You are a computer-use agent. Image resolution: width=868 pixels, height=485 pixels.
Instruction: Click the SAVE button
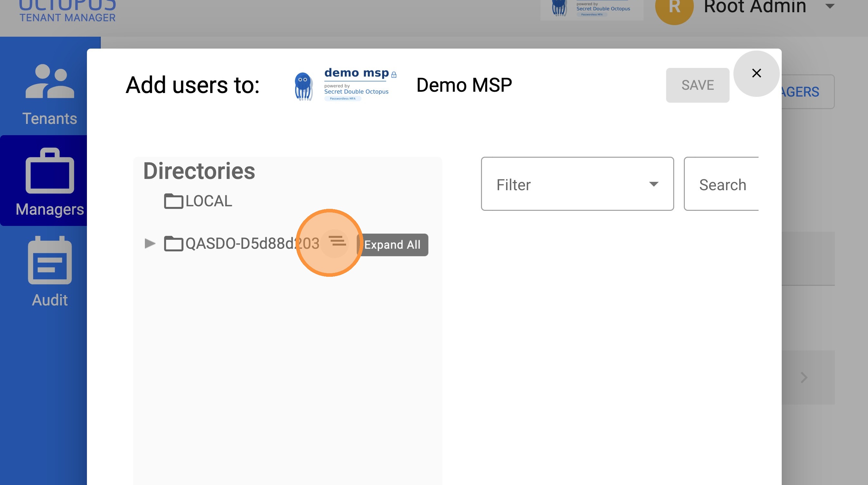pyautogui.click(x=697, y=85)
